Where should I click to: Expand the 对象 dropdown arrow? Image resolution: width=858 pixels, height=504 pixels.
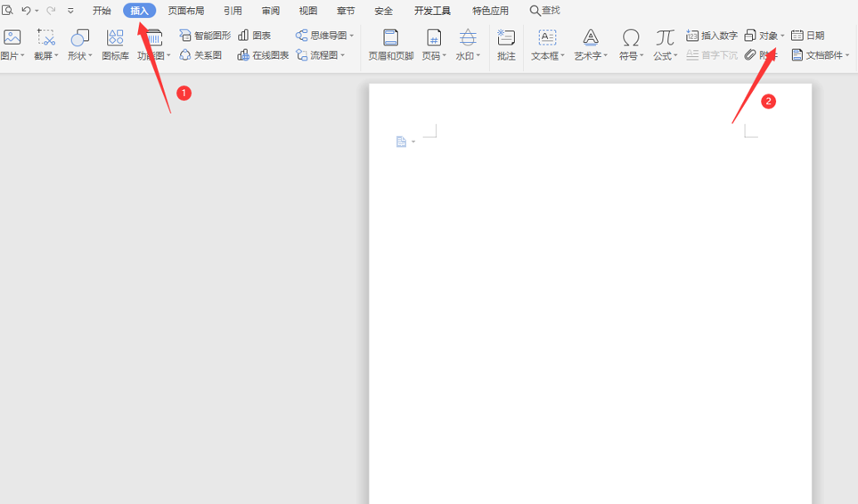click(782, 37)
